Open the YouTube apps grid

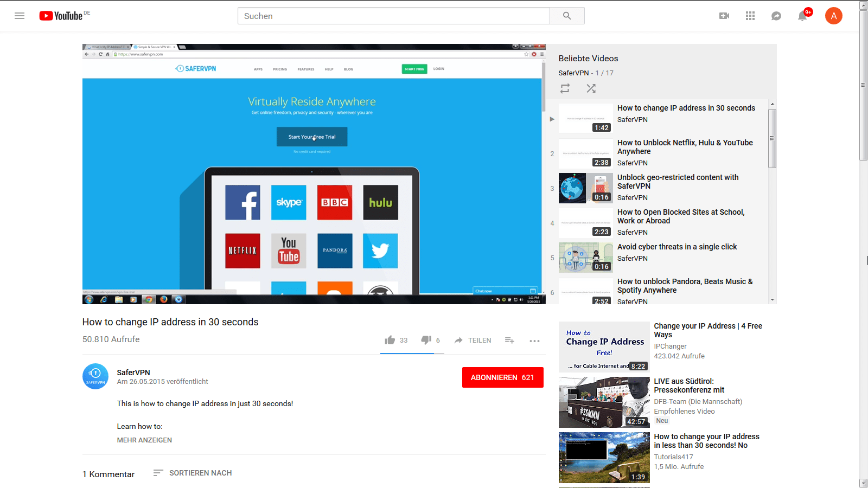click(x=750, y=16)
